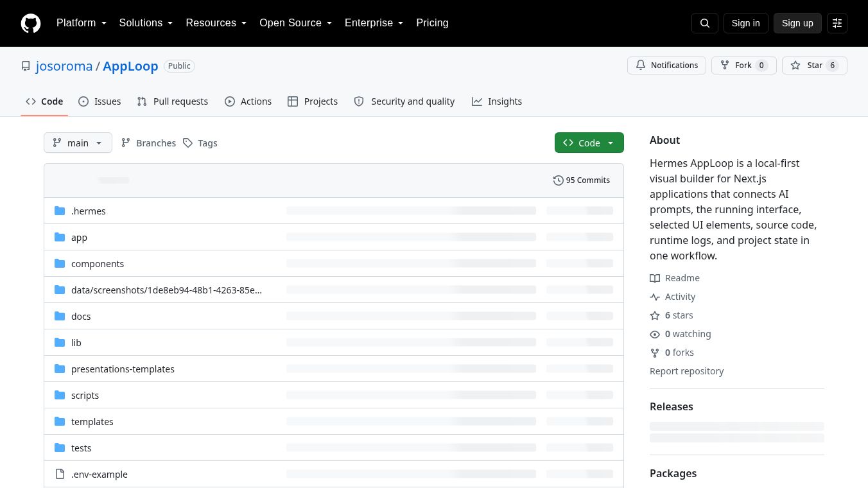Click the .env-example file icon

click(x=60, y=474)
